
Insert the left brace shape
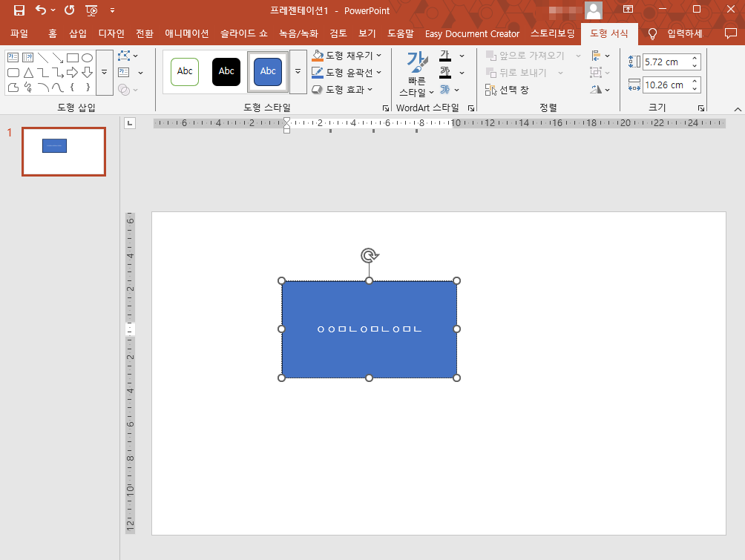point(72,87)
